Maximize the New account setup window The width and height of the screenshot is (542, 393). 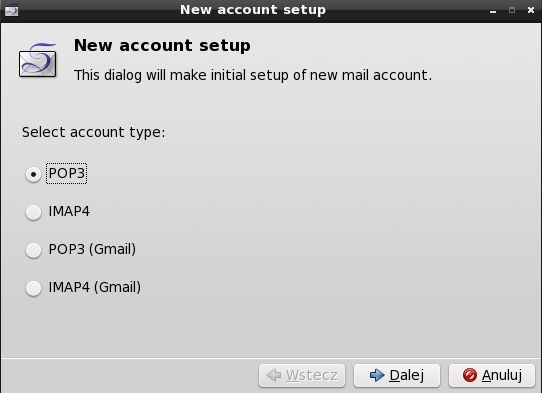(512, 10)
